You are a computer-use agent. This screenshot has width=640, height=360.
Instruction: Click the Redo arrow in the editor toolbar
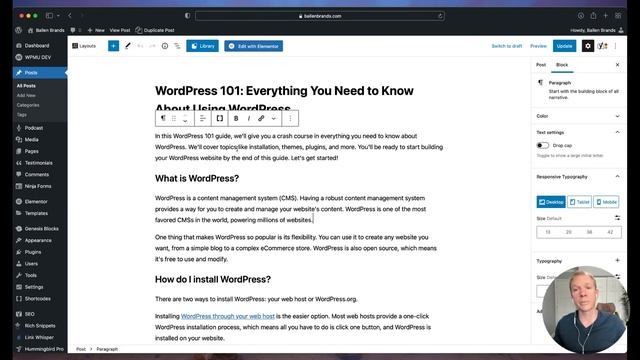[x=152, y=46]
